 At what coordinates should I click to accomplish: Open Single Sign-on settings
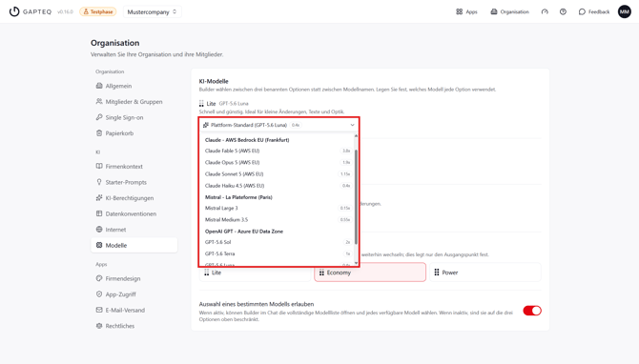coord(134,117)
